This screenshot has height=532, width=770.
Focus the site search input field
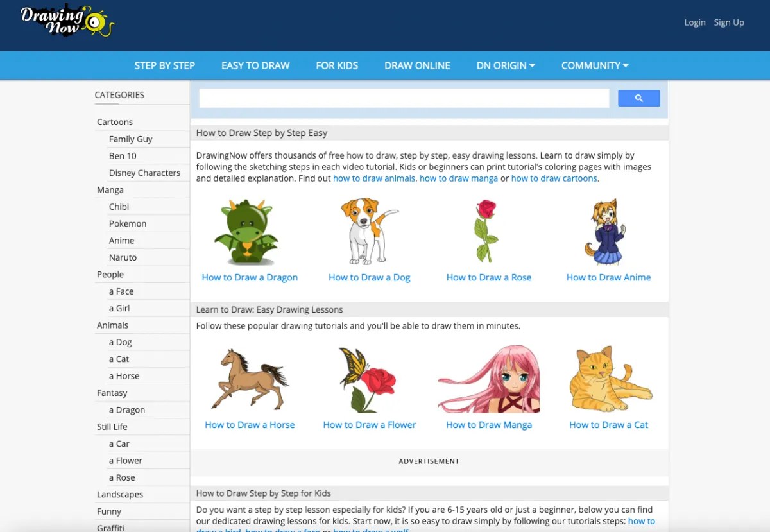pos(404,98)
